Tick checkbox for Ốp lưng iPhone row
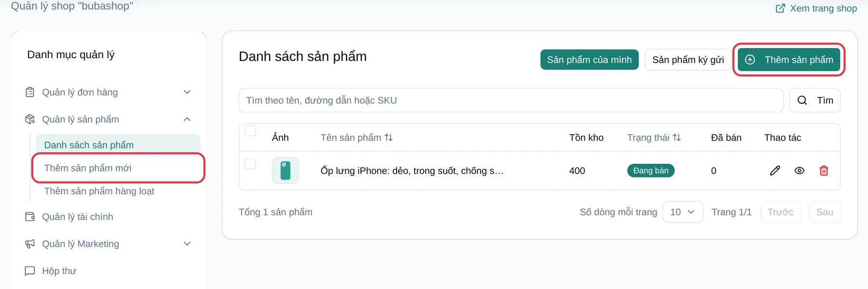868x289 pixels. coord(250,164)
